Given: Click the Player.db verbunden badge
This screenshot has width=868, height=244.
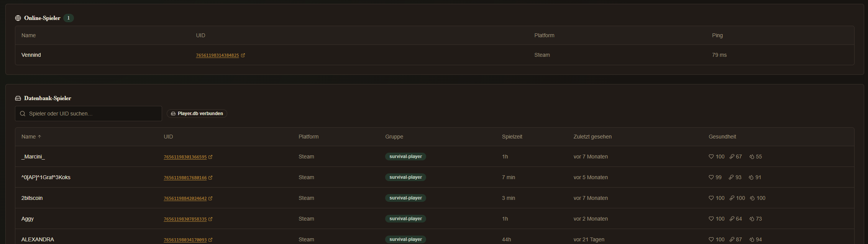Looking at the screenshot, I should (x=197, y=114).
